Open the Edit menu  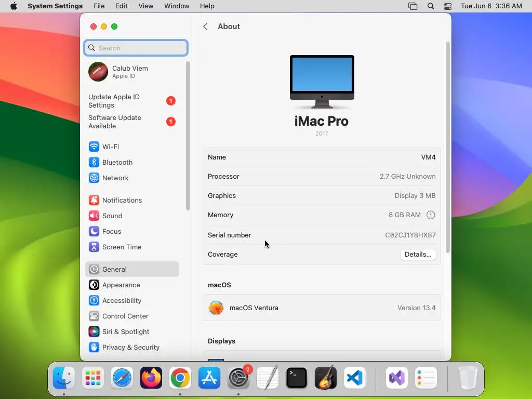point(121,6)
